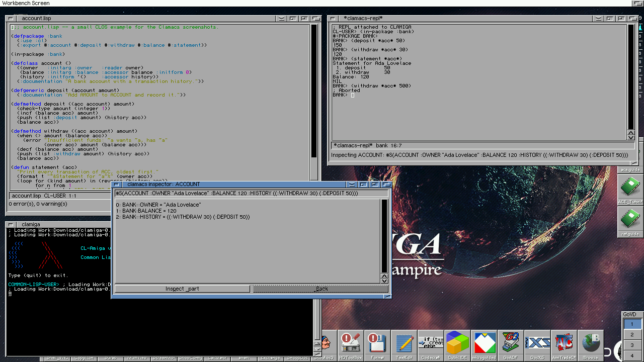Open the ACE_Tutorial guide icon
The image size is (644, 362).
pos(629,190)
